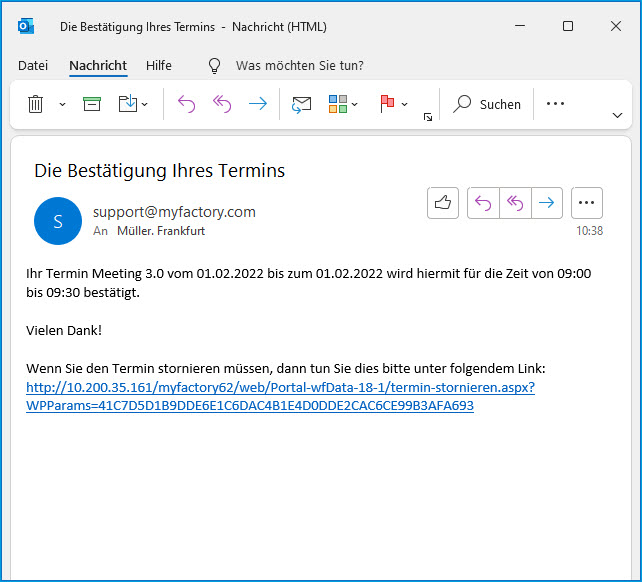642x582 pixels.
Task: Click the Suchen search button
Action: (486, 104)
